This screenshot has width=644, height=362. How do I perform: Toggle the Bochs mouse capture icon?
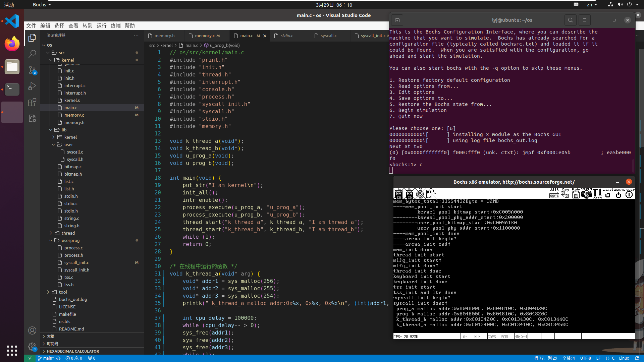pos(431,193)
